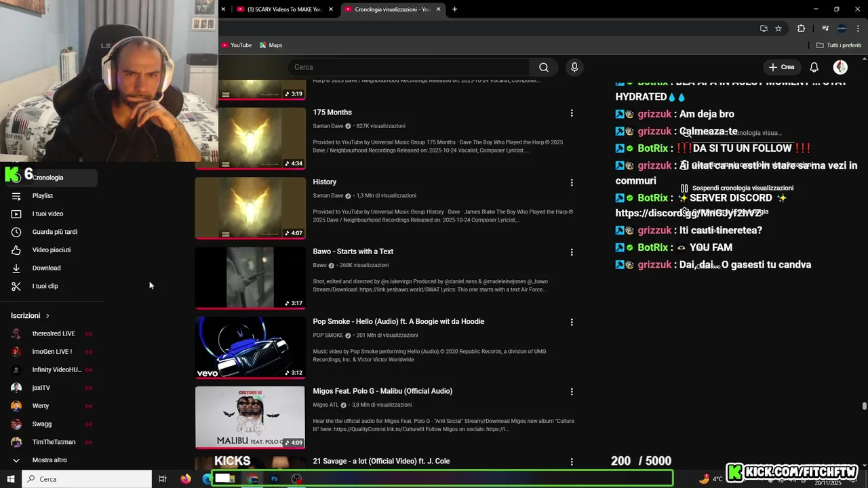The height and width of the screenshot is (488, 868).
Task: Open options menu for Bawo - Starts with a Text
Action: [x=572, y=252]
